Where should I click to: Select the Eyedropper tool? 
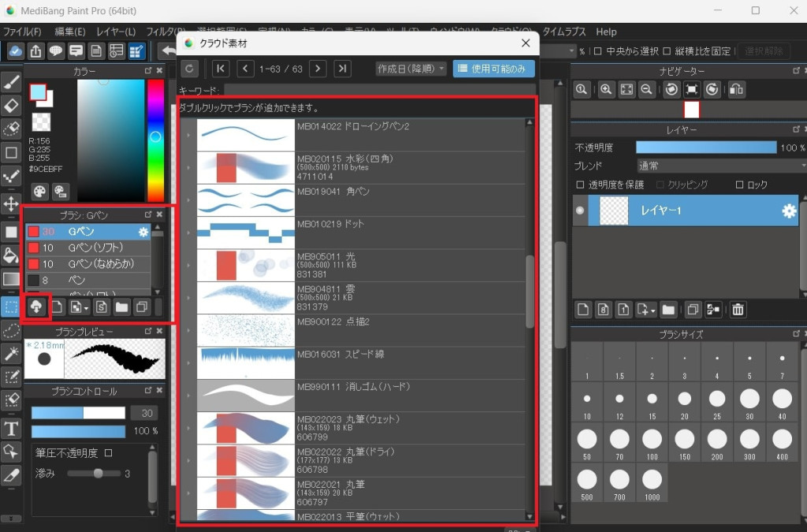point(11,475)
